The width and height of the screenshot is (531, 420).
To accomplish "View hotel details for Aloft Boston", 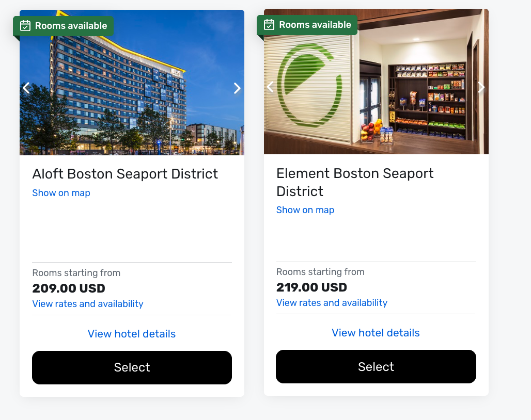I will 132,334.
